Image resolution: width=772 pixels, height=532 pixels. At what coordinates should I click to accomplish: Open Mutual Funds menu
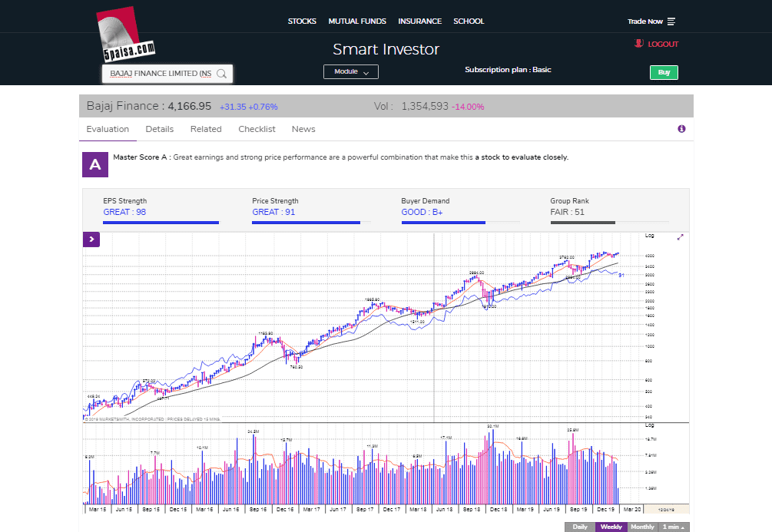click(357, 21)
